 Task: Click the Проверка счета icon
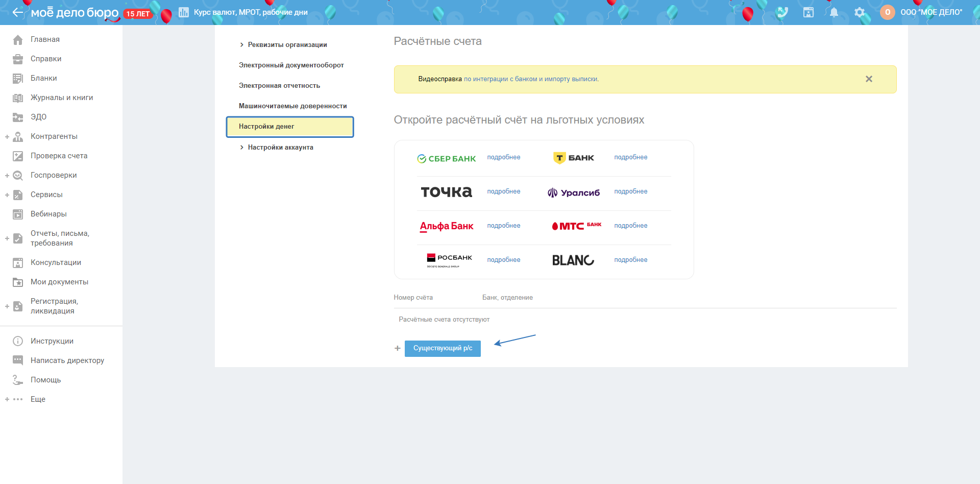18,156
